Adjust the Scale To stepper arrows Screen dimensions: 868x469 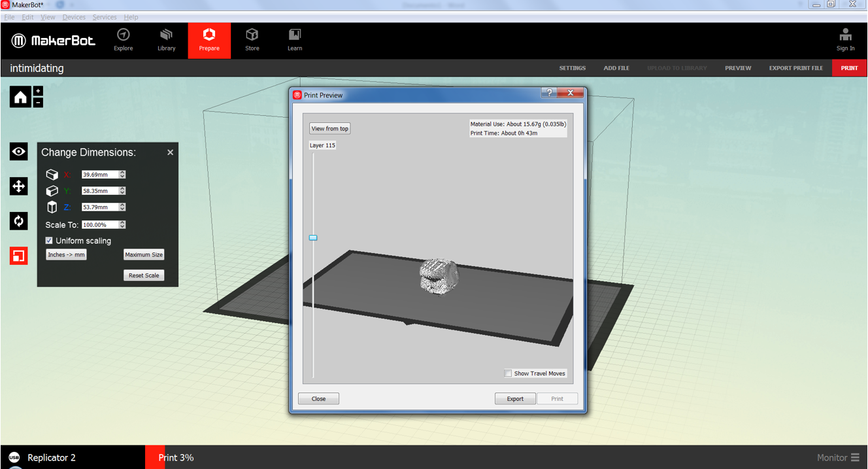(122, 224)
